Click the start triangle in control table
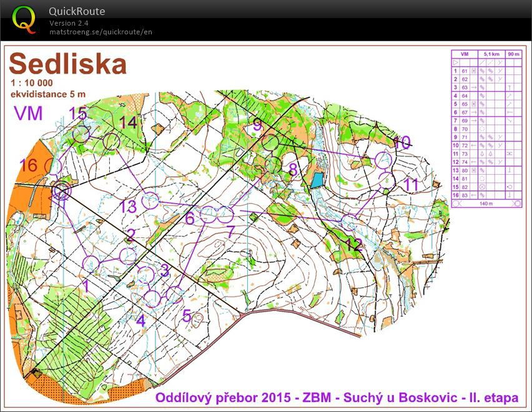Viewport: 532px width, 412px height. 456,62
